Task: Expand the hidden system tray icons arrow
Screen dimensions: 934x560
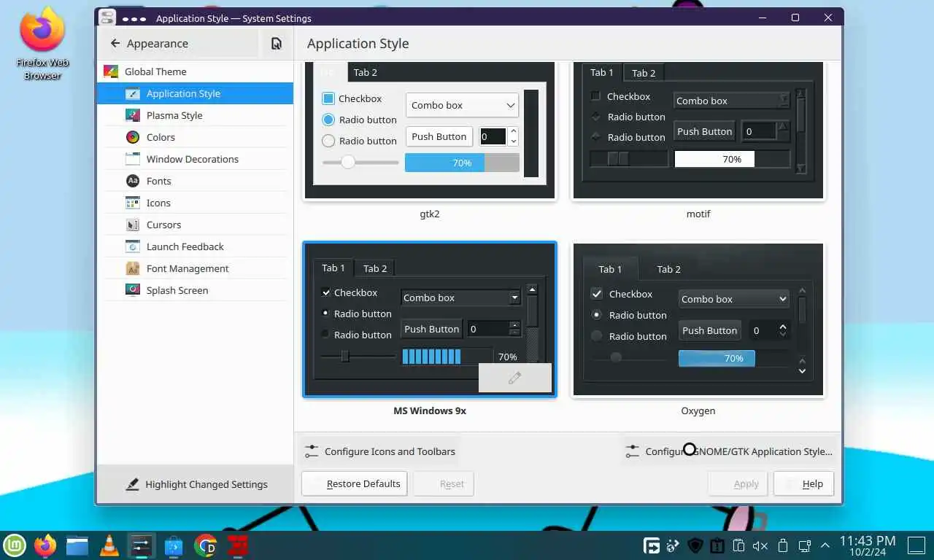Action: point(825,545)
